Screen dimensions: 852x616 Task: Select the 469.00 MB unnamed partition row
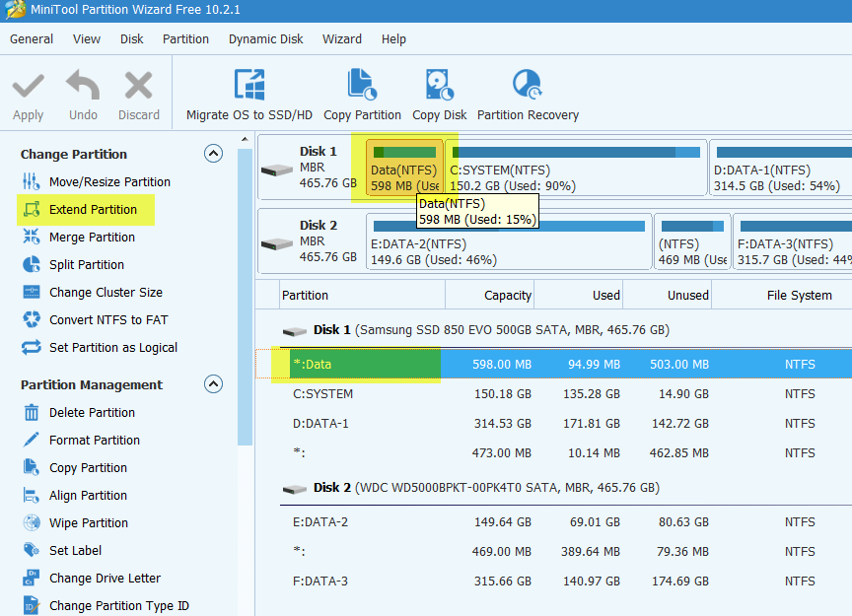(x=553, y=551)
